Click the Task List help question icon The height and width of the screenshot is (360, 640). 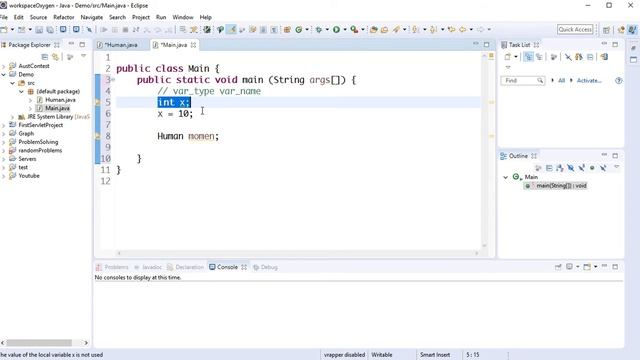(619, 80)
